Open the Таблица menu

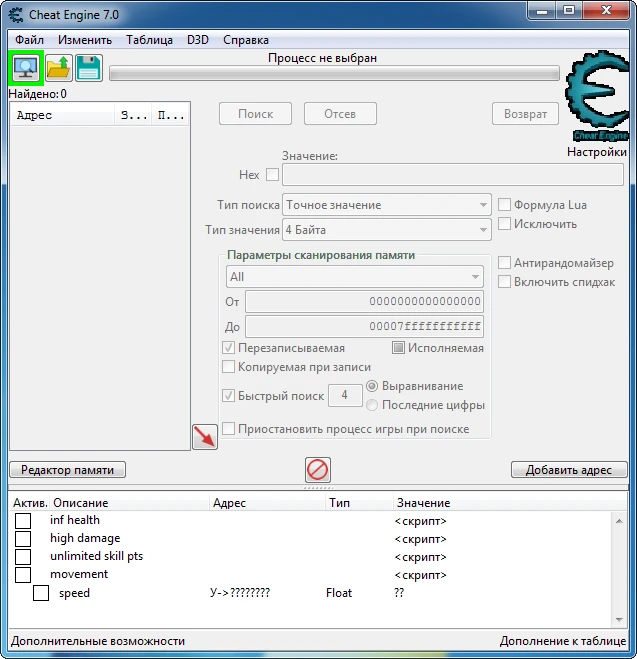pos(149,40)
